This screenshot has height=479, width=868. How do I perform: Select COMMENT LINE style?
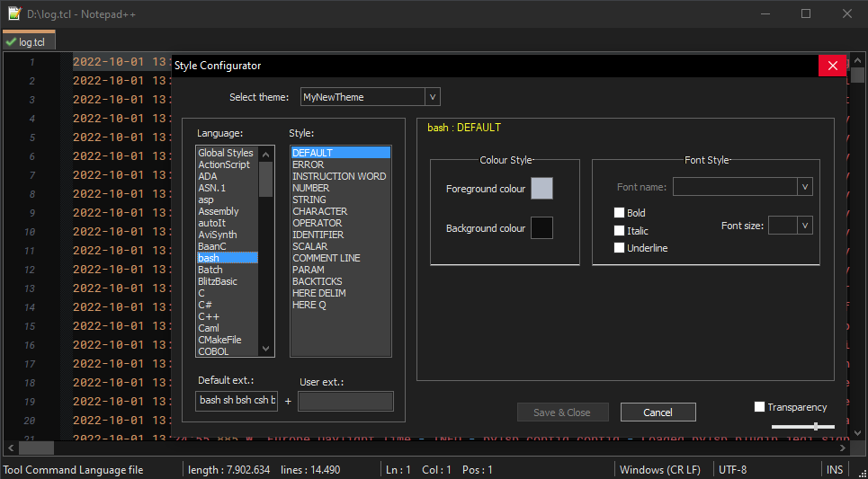[x=340, y=258]
